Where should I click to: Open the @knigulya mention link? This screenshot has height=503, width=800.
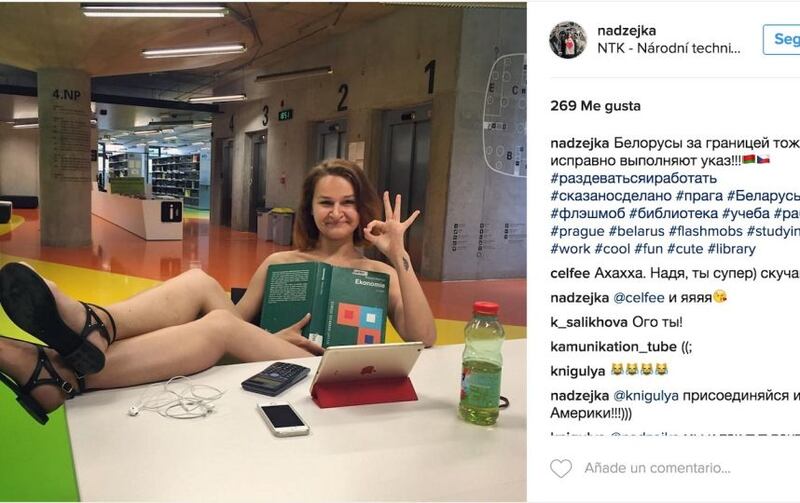click(x=645, y=395)
